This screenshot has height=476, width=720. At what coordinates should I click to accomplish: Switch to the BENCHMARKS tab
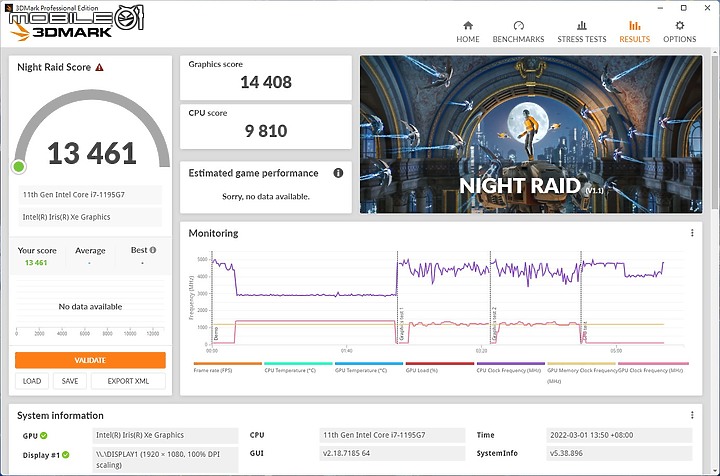(518, 32)
